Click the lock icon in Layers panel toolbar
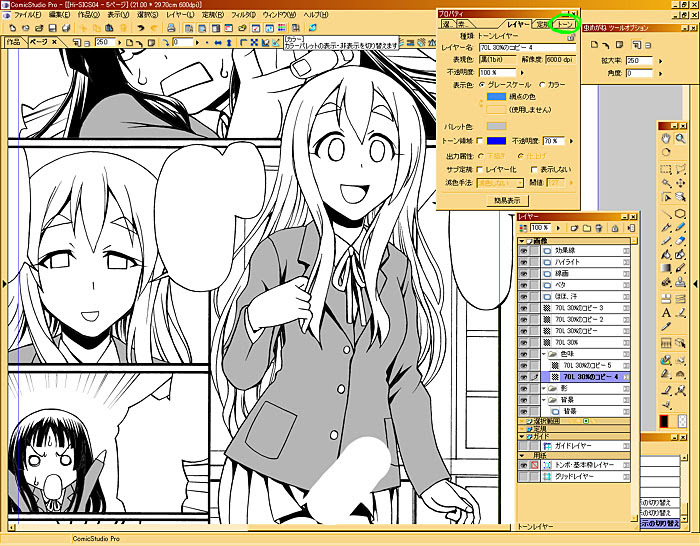The image size is (700, 546). [x=615, y=228]
